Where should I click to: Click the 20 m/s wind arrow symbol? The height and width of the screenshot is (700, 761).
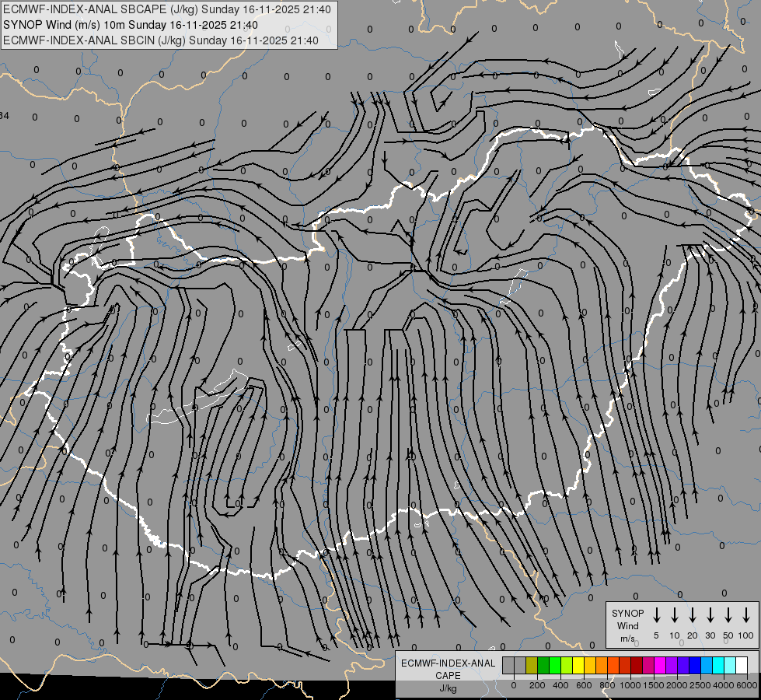(693, 615)
